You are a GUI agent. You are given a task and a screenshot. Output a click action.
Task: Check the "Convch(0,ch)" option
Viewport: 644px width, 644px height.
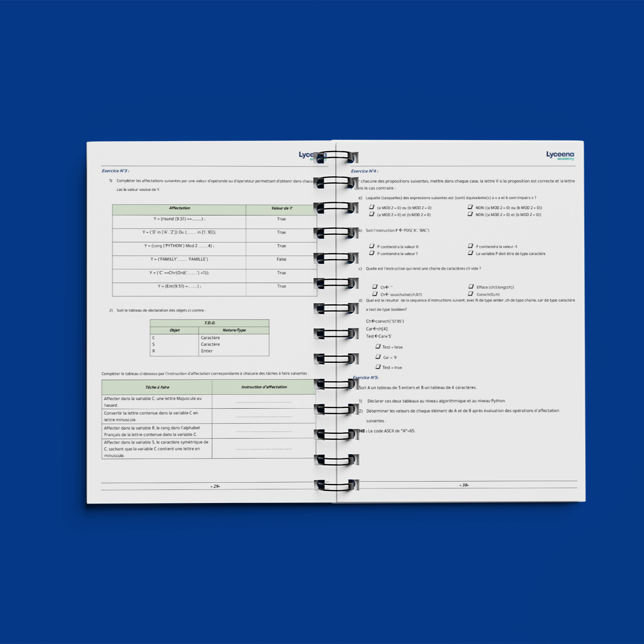click(x=470, y=293)
